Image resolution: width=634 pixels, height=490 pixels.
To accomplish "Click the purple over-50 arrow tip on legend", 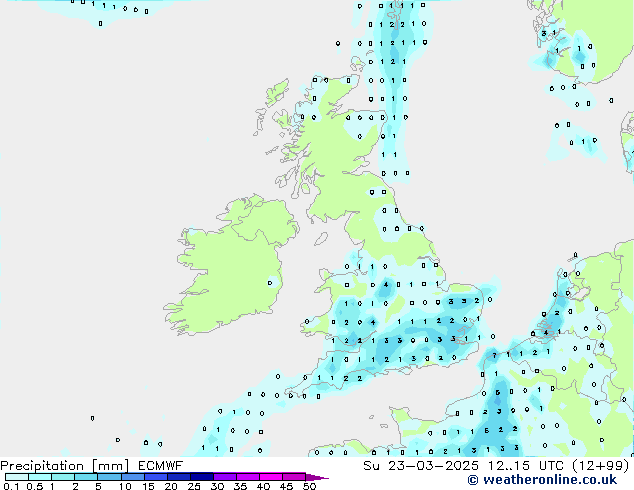I will pyautogui.click(x=317, y=477).
